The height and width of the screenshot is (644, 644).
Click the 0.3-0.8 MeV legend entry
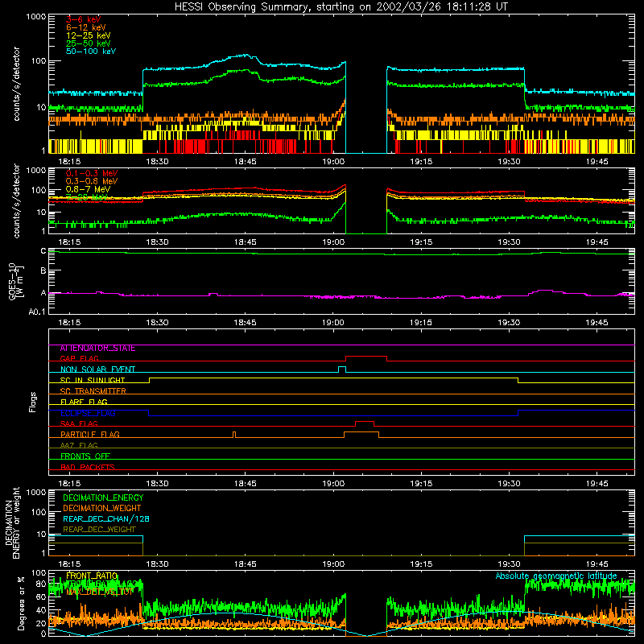click(92, 181)
